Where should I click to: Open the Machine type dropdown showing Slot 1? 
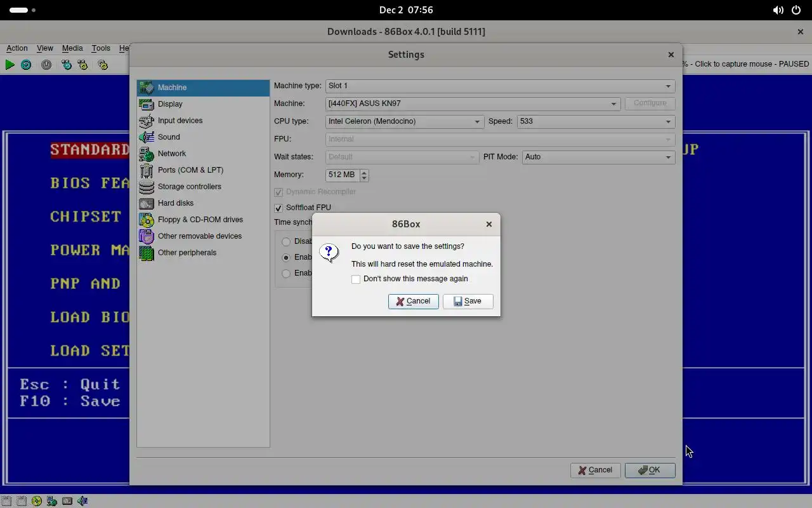500,86
